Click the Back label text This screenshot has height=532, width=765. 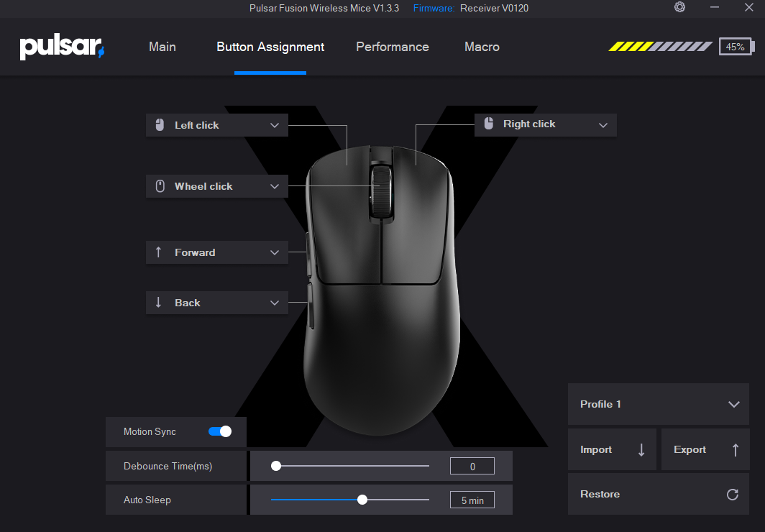188,303
